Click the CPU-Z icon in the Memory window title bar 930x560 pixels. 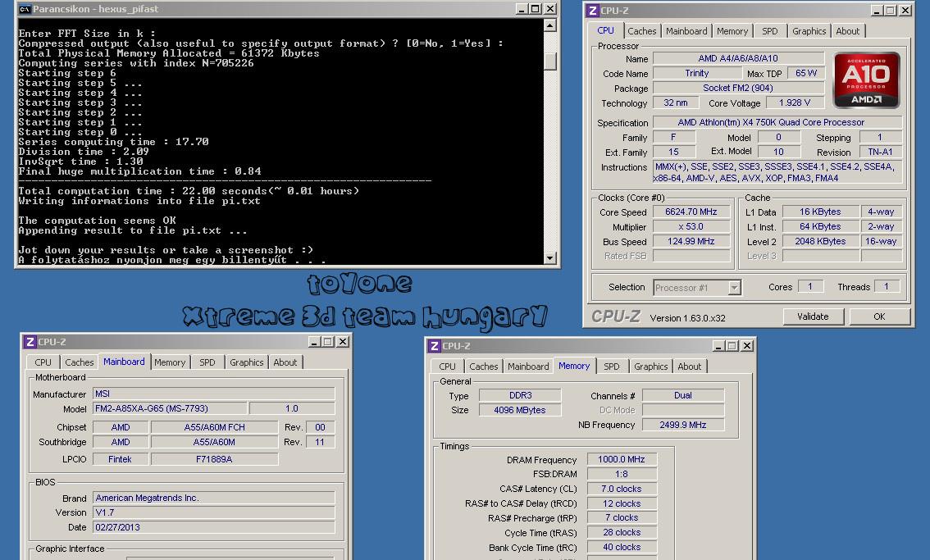(434, 346)
